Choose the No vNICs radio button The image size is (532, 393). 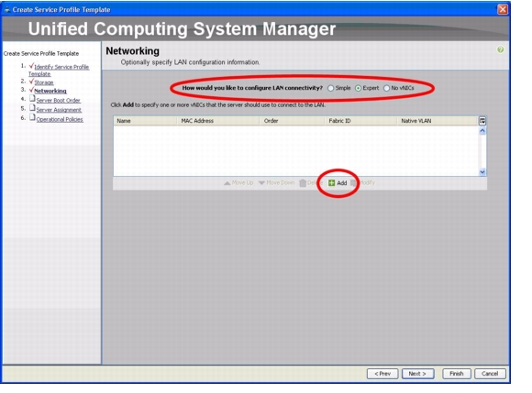click(386, 88)
